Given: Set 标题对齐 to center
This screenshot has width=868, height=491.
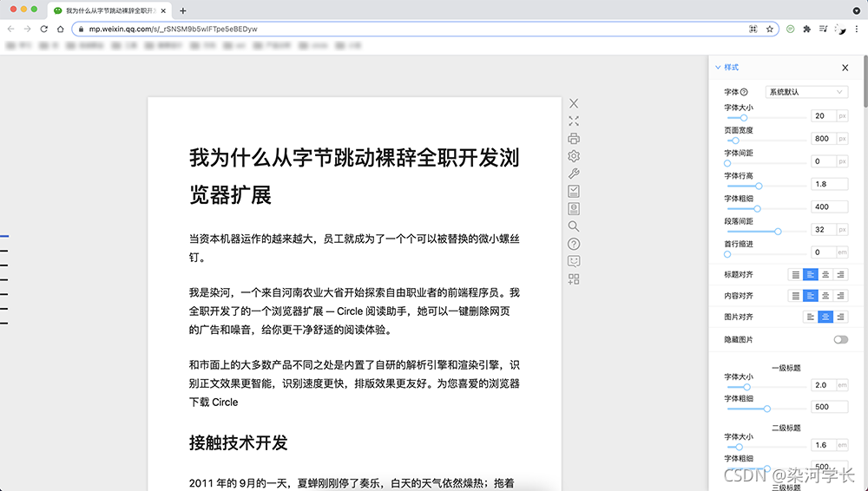Looking at the screenshot, I should (825, 275).
